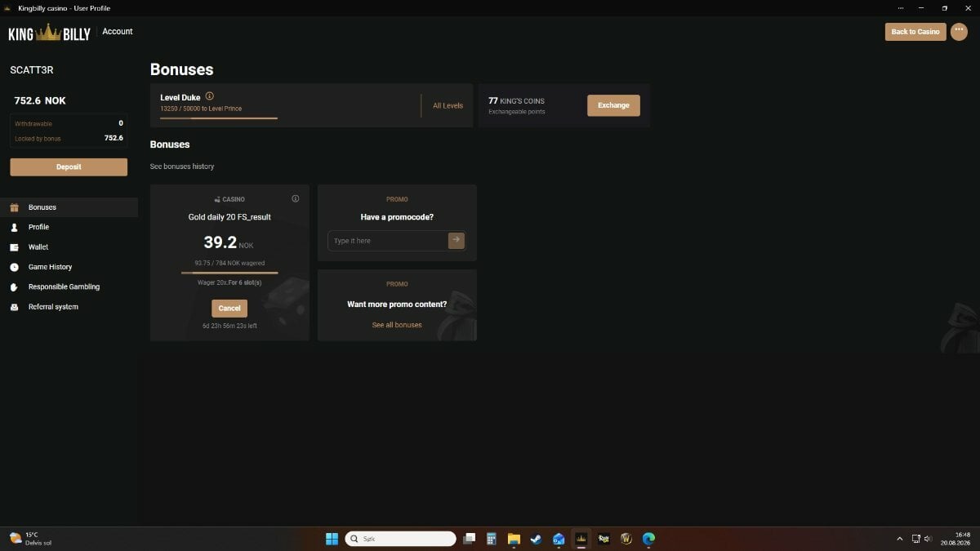The width and height of the screenshot is (980, 551).
Task: Open Task View on the taskbar
Action: point(470,539)
